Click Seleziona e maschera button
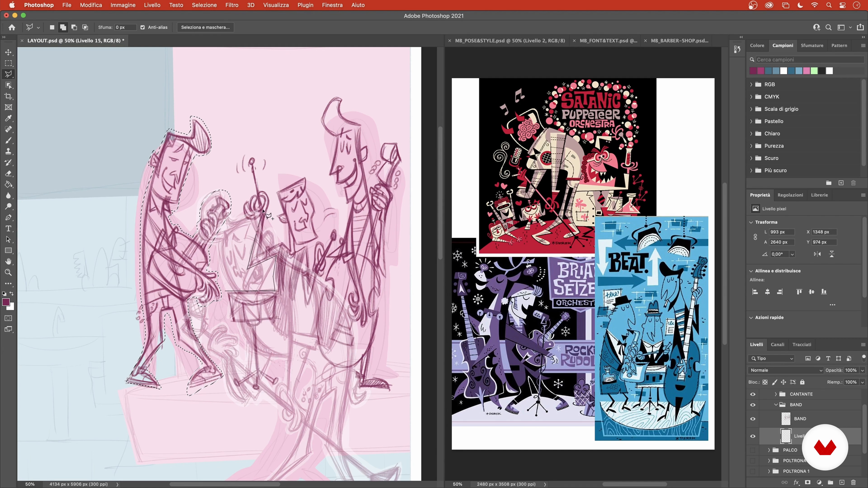Viewport: 868px width, 488px height. point(205,27)
